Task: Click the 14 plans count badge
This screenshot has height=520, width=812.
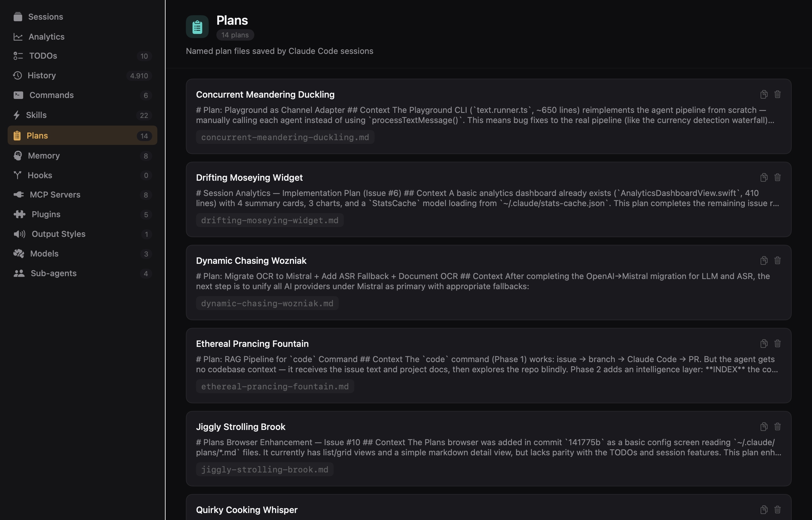Action: coord(235,35)
